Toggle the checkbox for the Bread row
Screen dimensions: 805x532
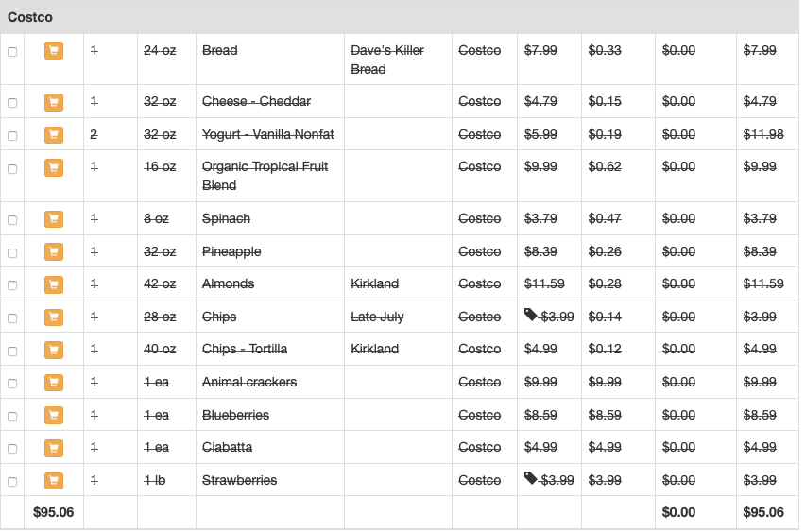[x=12, y=52]
